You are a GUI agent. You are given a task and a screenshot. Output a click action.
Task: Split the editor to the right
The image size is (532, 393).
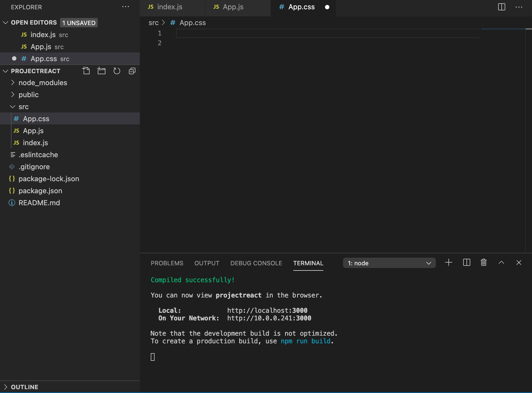coord(502,7)
